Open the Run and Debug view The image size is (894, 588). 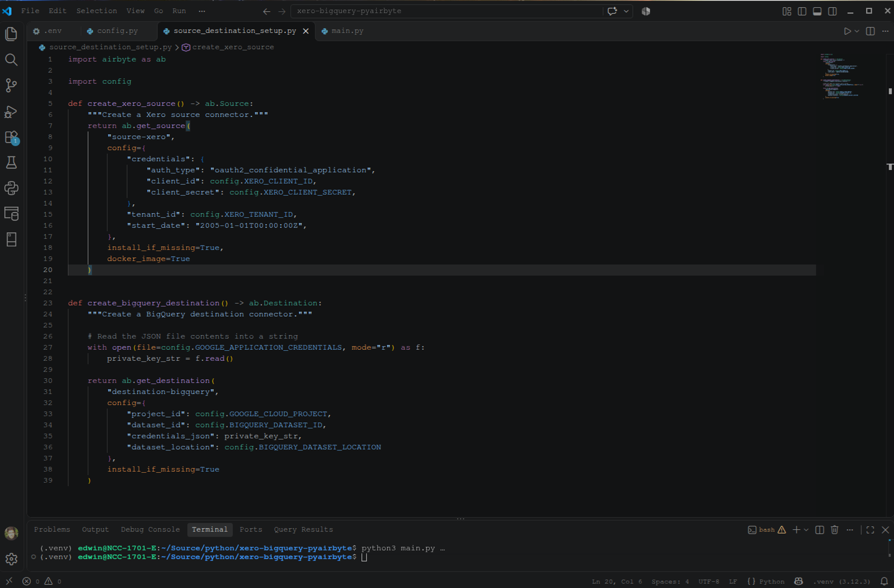pos(11,111)
